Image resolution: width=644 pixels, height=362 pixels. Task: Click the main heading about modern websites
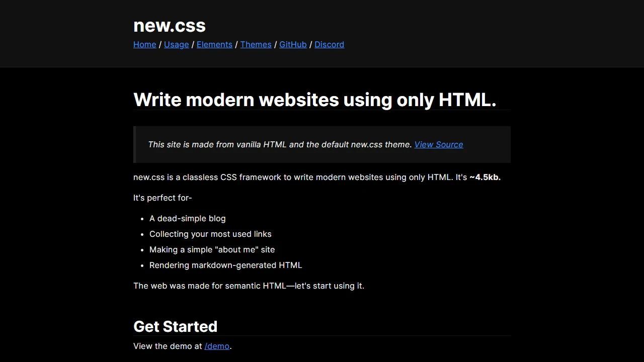314,100
